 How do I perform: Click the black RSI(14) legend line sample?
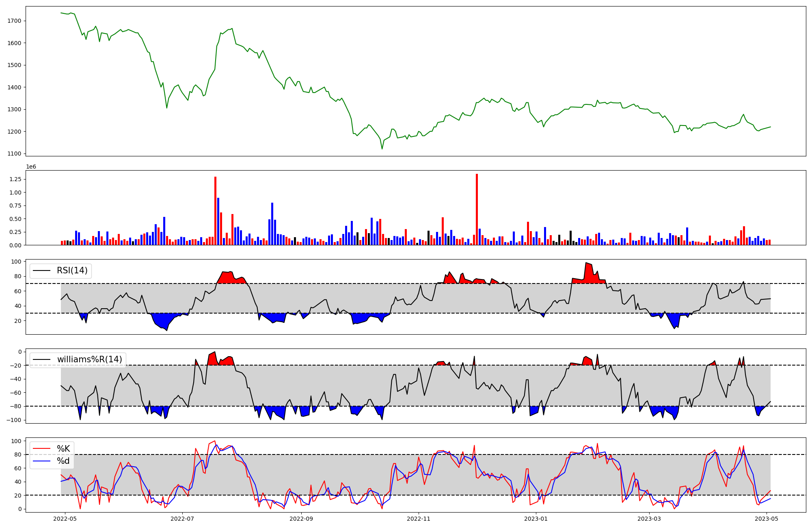click(x=42, y=270)
